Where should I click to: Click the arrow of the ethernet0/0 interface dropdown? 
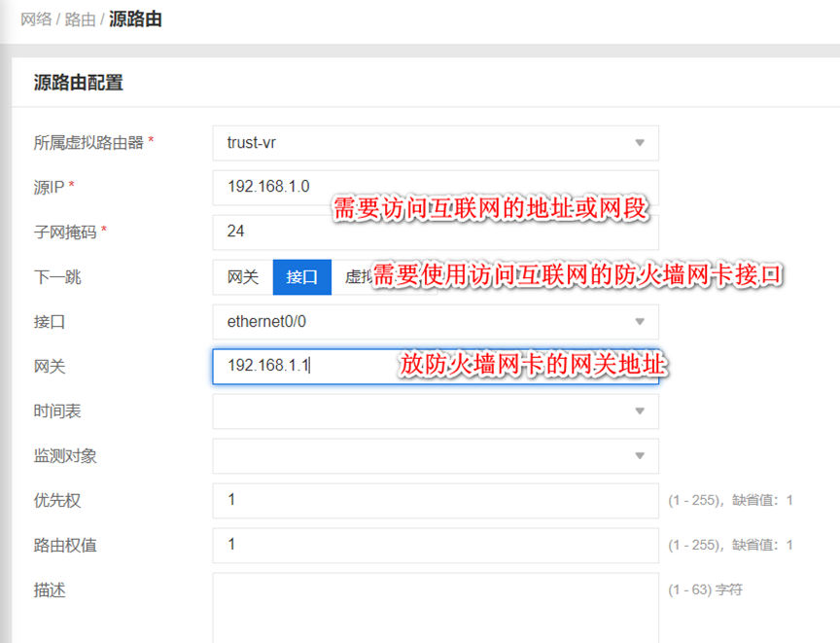coord(640,322)
